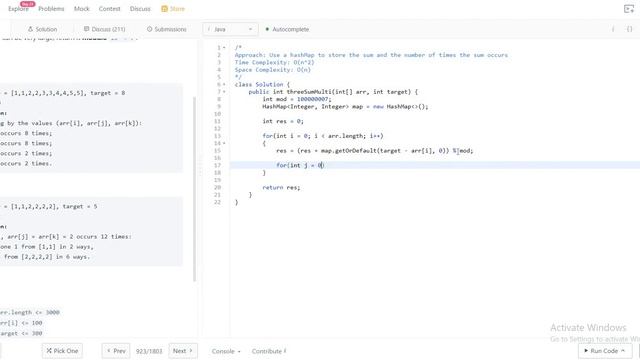Click the 'int mod = 100000007;' line
Image resolution: width=640 pixels, height=360 pixels.
point(297,99)
